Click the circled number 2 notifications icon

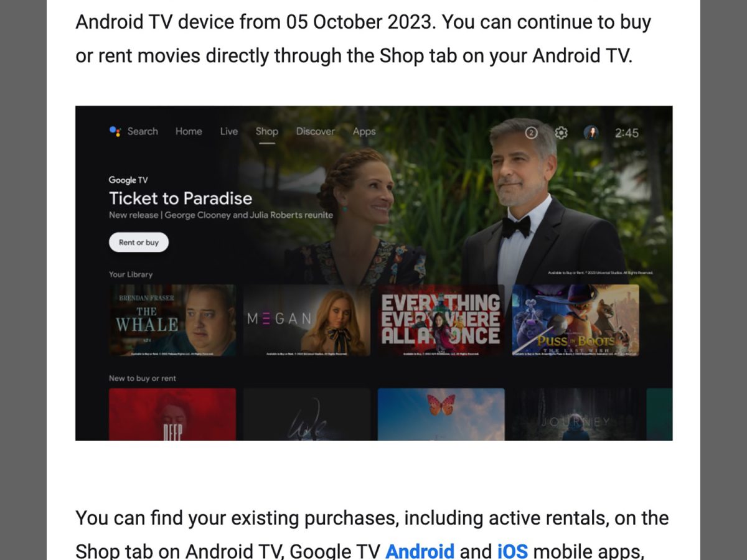tap(531, 133)
